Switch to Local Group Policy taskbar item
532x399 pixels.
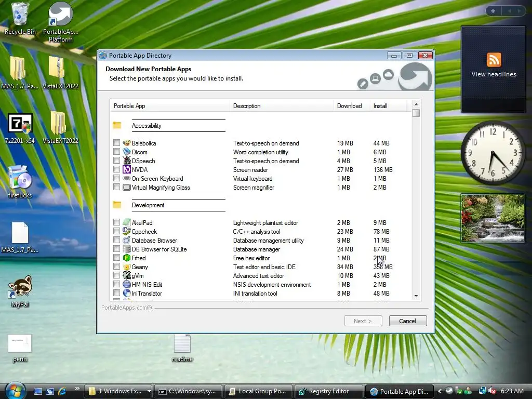[259, 391]
